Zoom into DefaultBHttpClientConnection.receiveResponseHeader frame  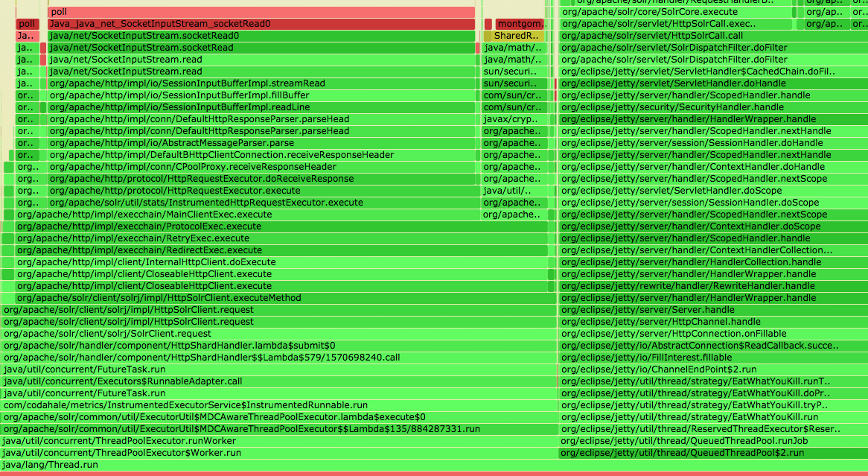261,155
